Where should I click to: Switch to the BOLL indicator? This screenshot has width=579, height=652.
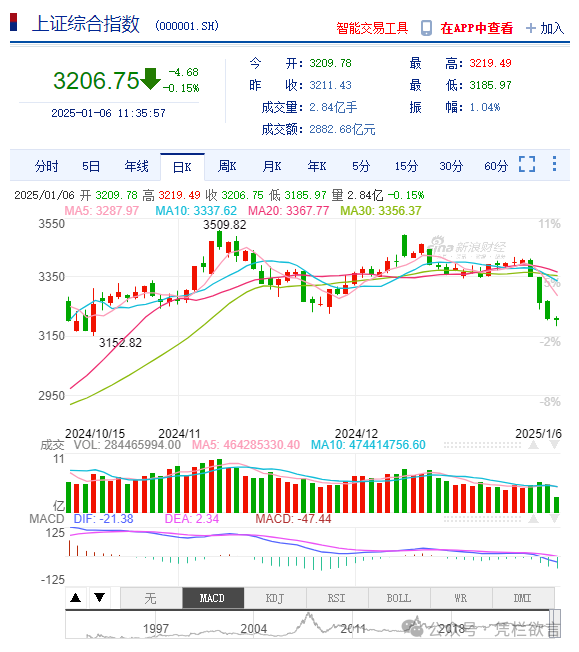tap(399, 598)
